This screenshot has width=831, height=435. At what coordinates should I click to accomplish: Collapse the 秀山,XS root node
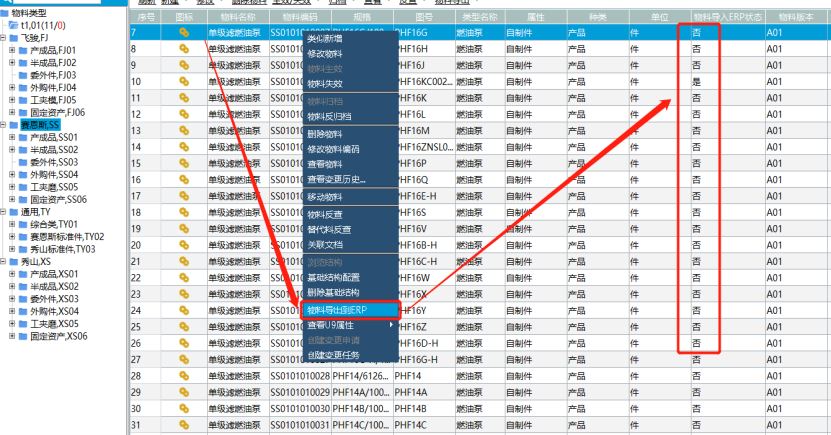tap(3, 261)
